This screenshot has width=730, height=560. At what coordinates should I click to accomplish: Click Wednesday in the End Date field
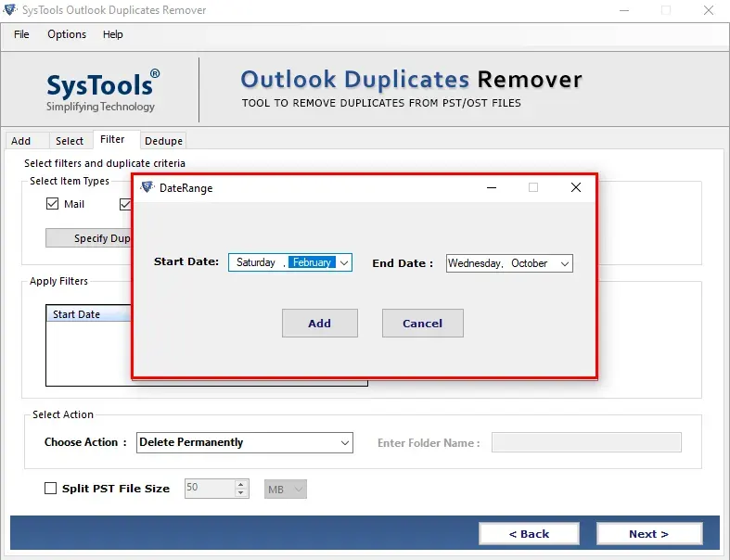point(474,263)
